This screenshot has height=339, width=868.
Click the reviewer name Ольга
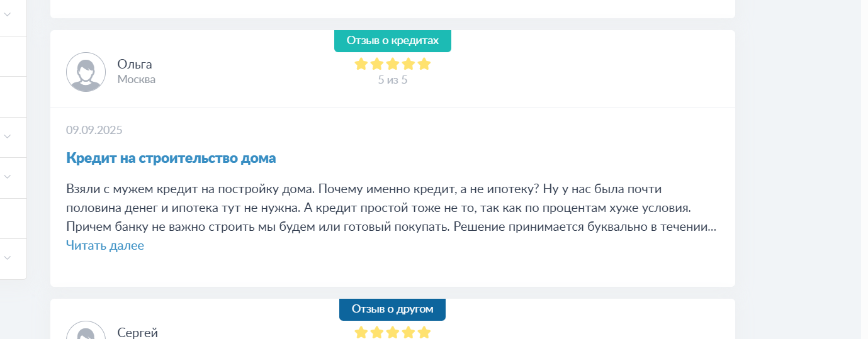click(135, 64)
